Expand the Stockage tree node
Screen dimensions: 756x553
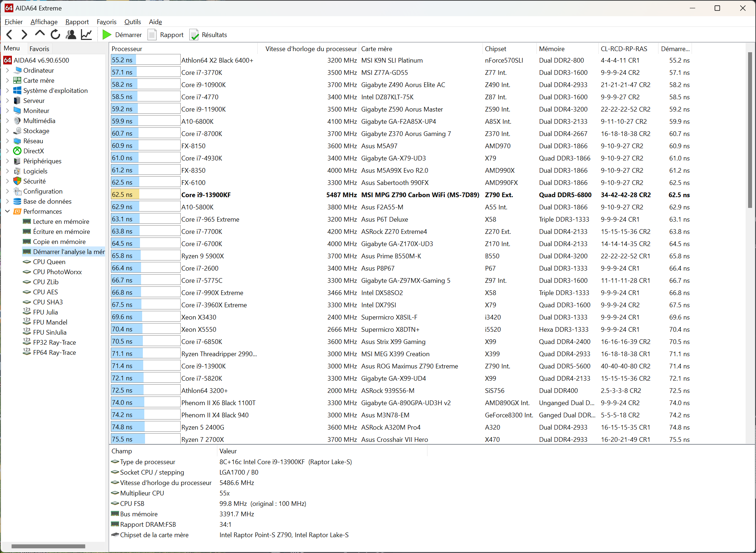[x=8, y=131]
